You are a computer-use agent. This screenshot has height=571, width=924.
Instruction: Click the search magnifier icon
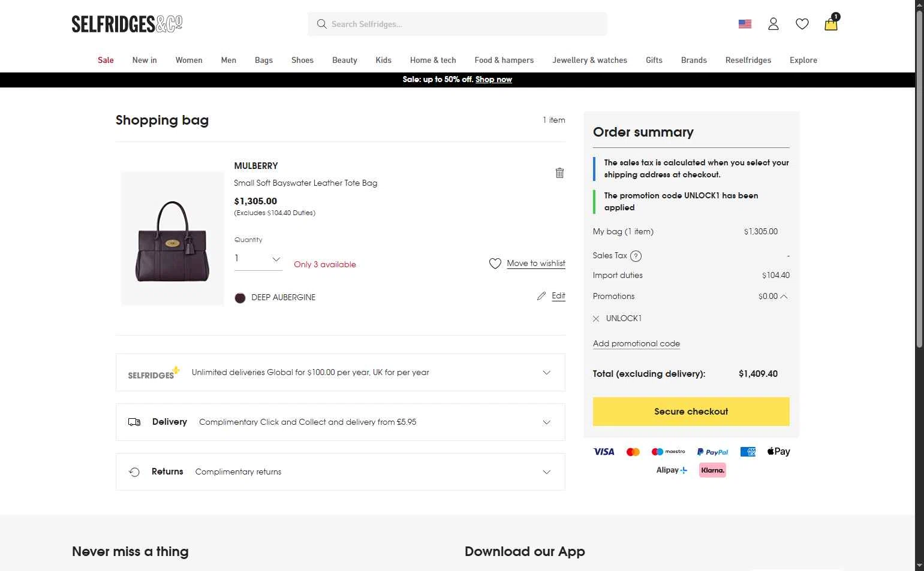pyautogui.click(x=322, y=24)
